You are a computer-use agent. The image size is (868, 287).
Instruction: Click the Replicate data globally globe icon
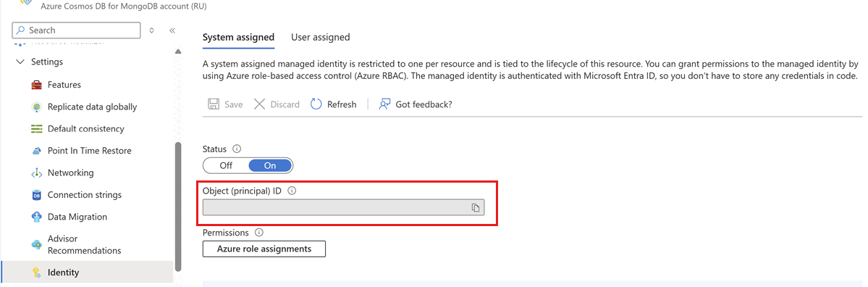(36, 107)
